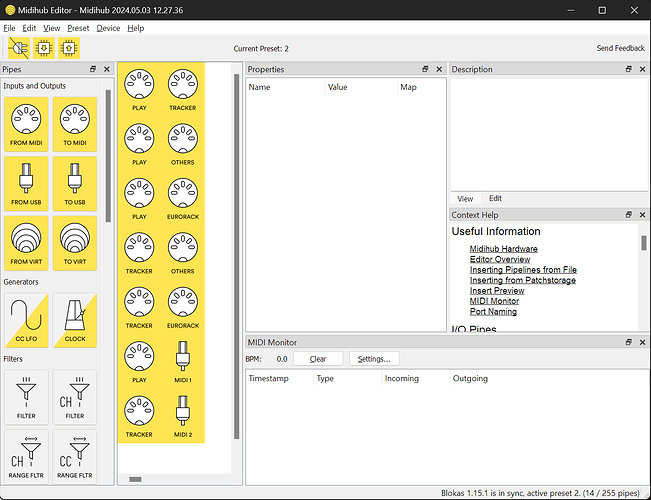Close the Description panel
The width and height of the screenshot is (651, 500).
[643, 69]
